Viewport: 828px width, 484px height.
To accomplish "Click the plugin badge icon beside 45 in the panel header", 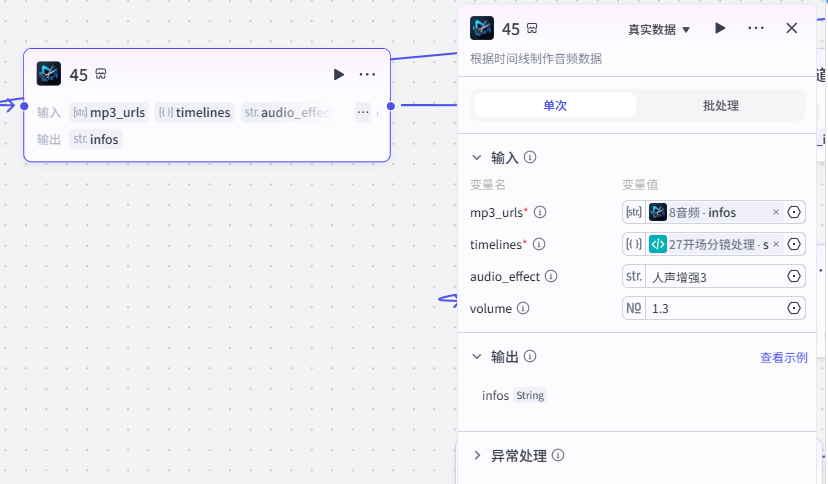I will (x=532, y=29).
